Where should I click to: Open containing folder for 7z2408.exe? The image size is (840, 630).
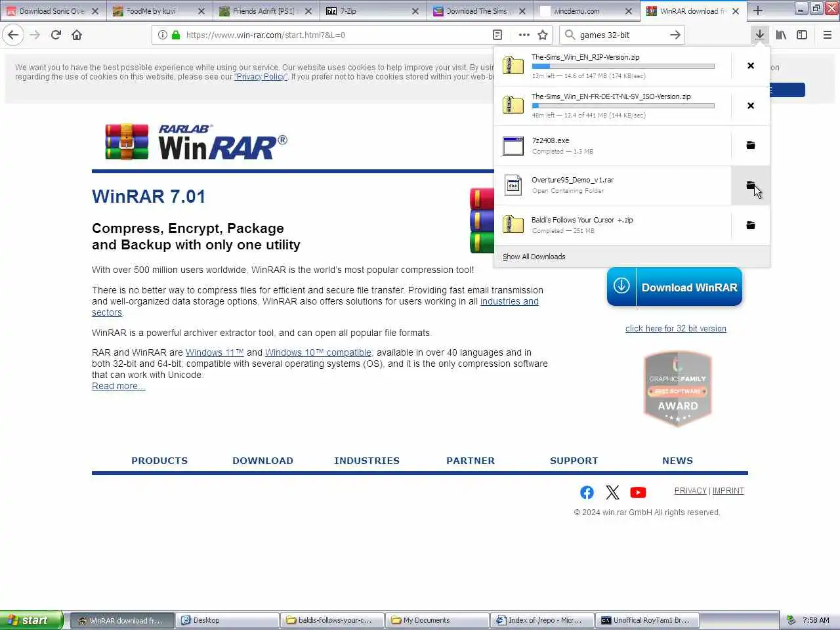click(x=751, y=146)
